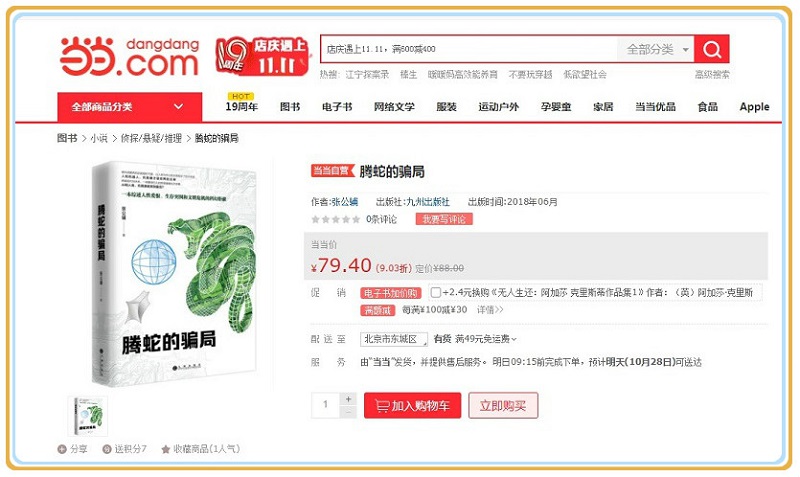Image resolution: width=800 pixels, height=477 pixels.
Task: Click the five-star rating icons
Action: (x=335, y=219)
